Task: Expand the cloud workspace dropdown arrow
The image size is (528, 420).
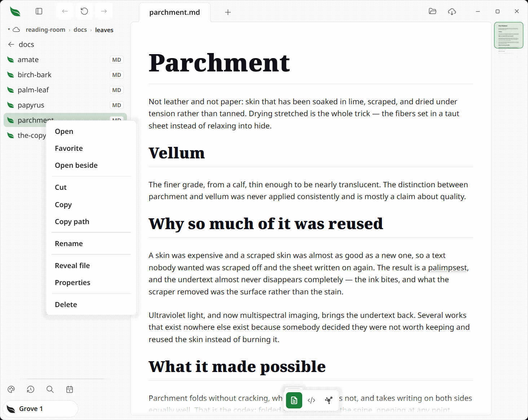Action: [x=9, y=29]
